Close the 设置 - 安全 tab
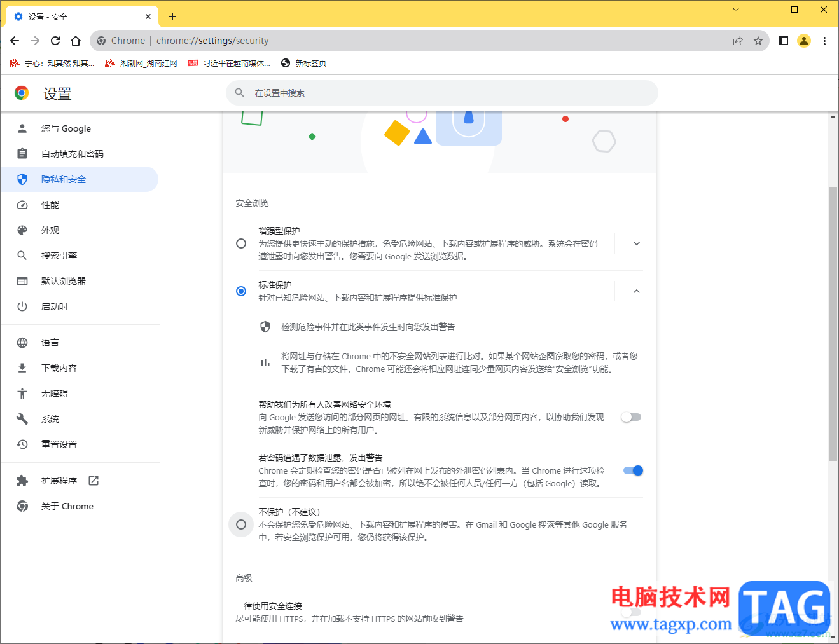Screen dimensions: 839x644 coord(148,17)
